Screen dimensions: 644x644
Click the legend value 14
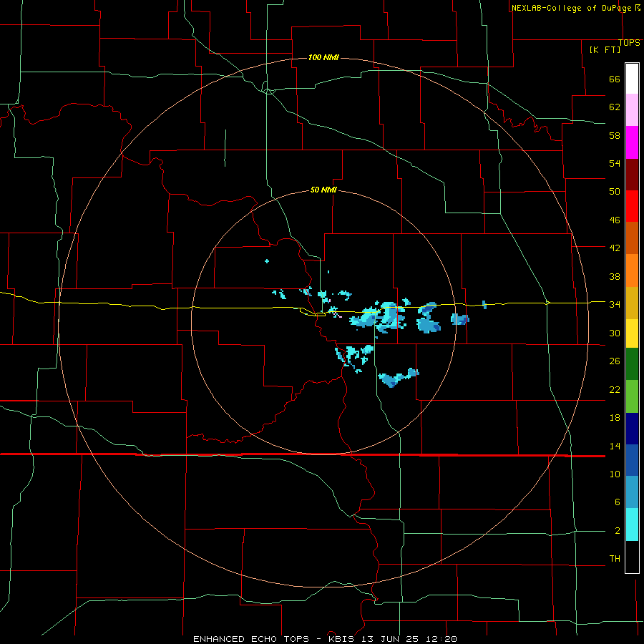click(x=615, y=446)
